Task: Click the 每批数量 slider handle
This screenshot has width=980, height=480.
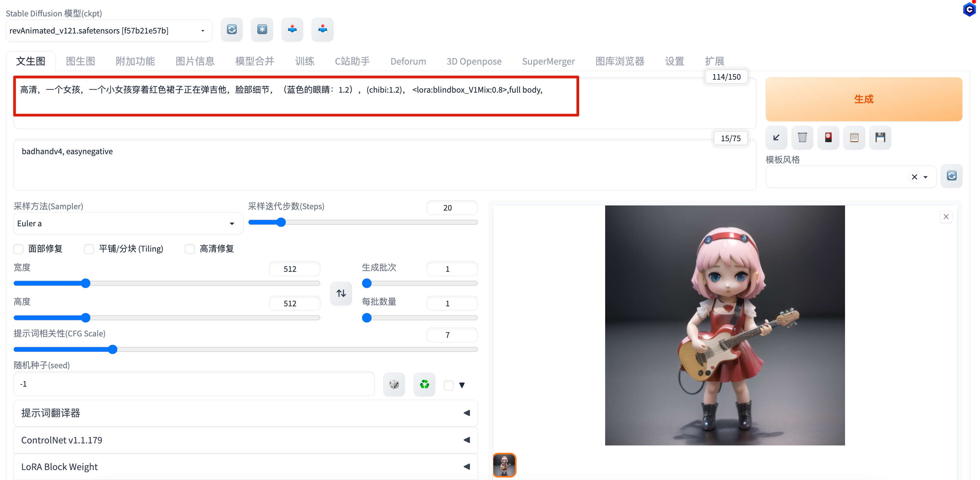Action: coord(367,318)
